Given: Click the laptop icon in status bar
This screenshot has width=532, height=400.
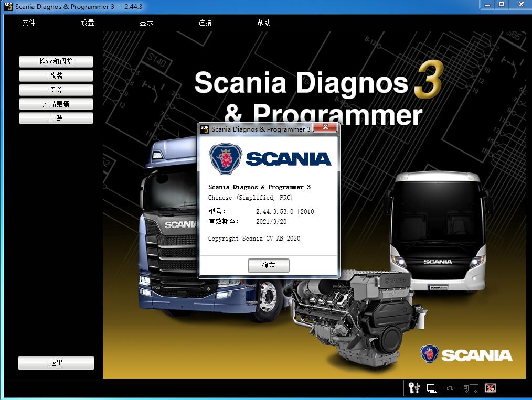Looking at the screenshot, I should [x=431, y=388].
